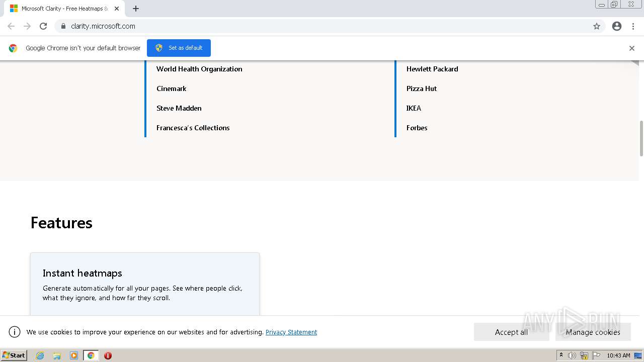Select Chrome taskbar button
The width and height of the screenshot is (644, 362).
pos(91,355)
